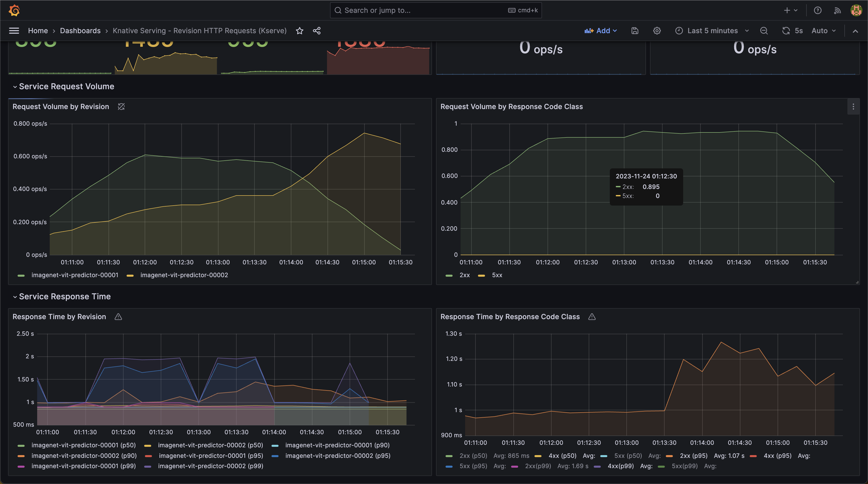Toggle imagenet-vit-predictor-00002 (p95) legend series
The height and width of the screenshot is (484, 868).
[x=338, y=456]
